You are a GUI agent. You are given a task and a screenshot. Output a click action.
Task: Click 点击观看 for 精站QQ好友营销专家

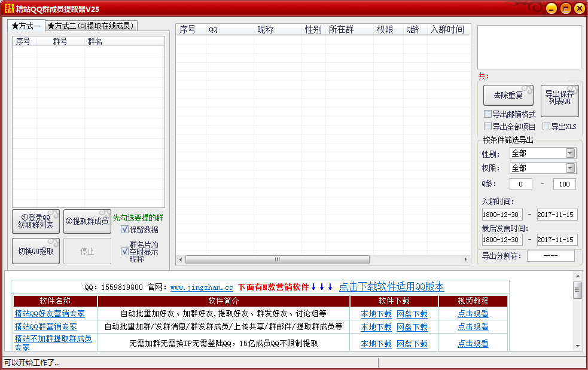pyautogui.click(x=473, y=314)
